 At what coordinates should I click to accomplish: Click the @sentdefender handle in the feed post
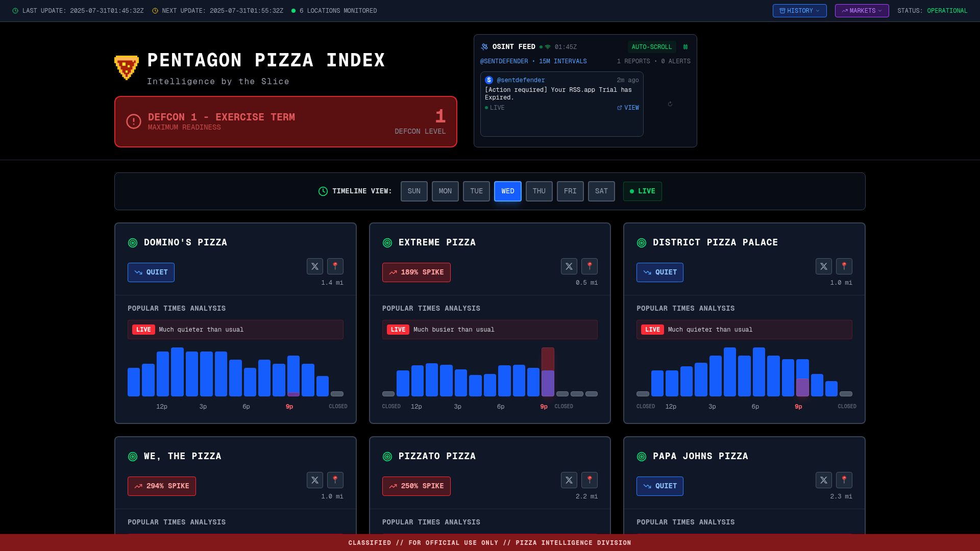point(521,80)
